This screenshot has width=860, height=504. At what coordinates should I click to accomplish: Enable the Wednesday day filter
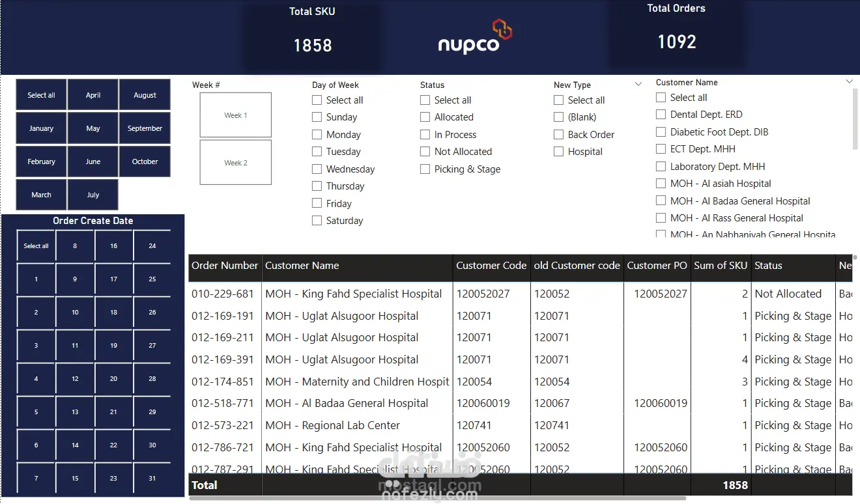click(x=317, y=169)
